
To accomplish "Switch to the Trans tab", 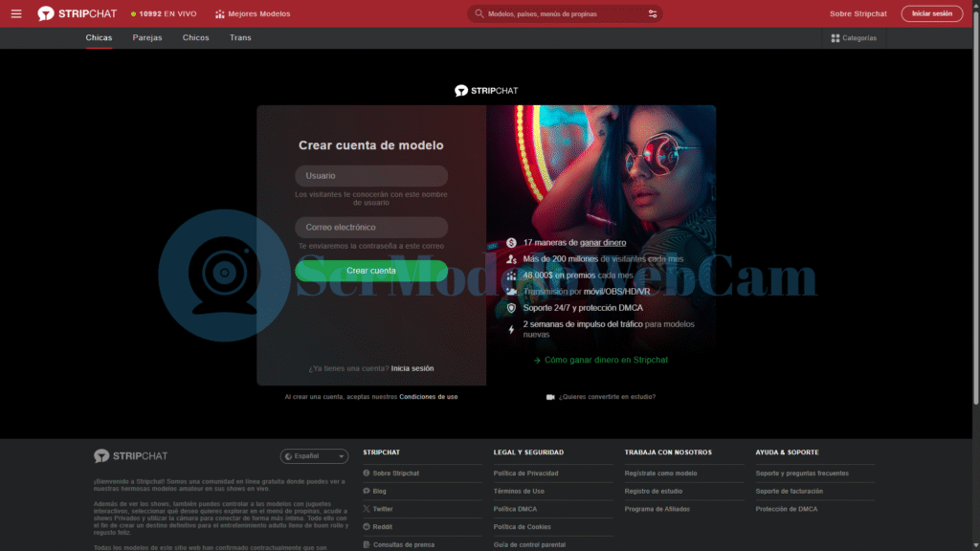I will 240,38.
